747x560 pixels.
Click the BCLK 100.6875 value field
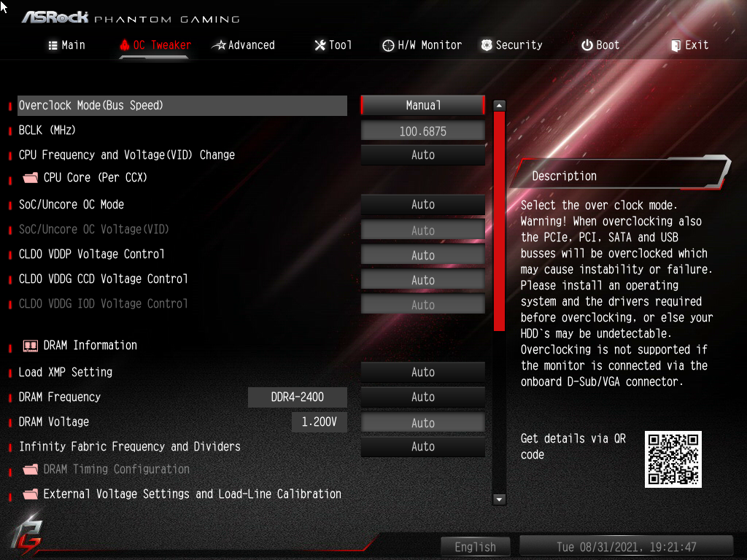point(423,131)
